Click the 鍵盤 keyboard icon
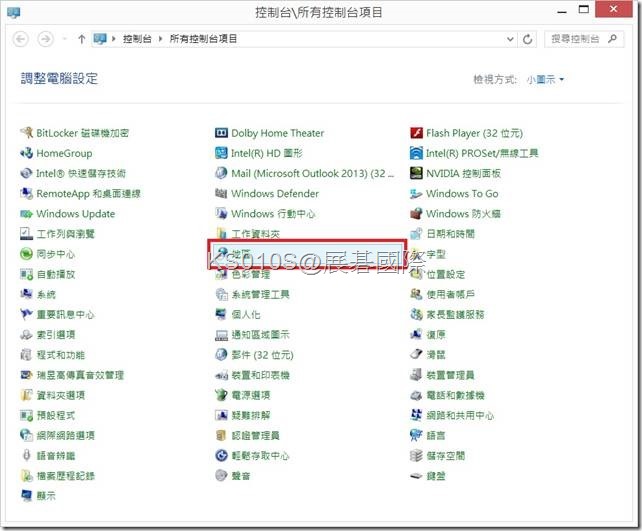The image size is (642, 531). coord(416,476)
